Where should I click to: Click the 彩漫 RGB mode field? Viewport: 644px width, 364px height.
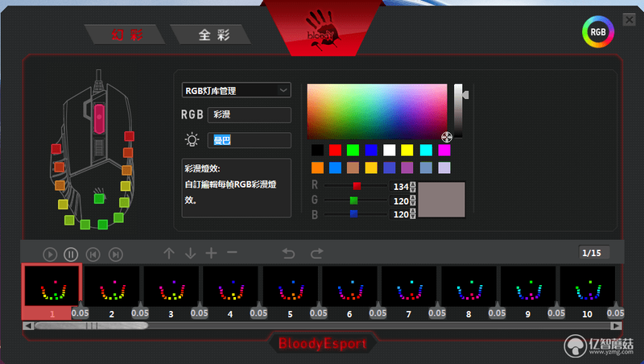coord(250,114)
